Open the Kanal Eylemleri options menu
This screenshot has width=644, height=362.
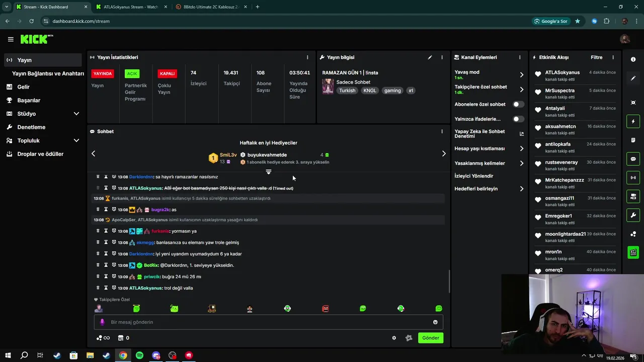click(520, 57)
